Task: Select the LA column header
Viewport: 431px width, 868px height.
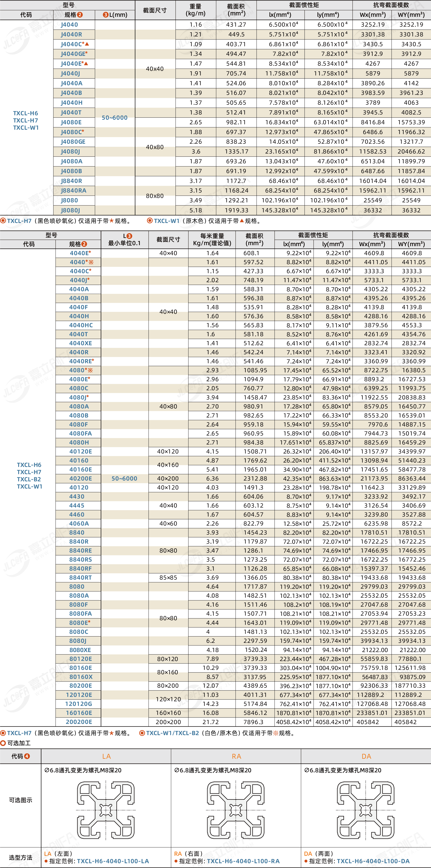Action: (106, 756)
